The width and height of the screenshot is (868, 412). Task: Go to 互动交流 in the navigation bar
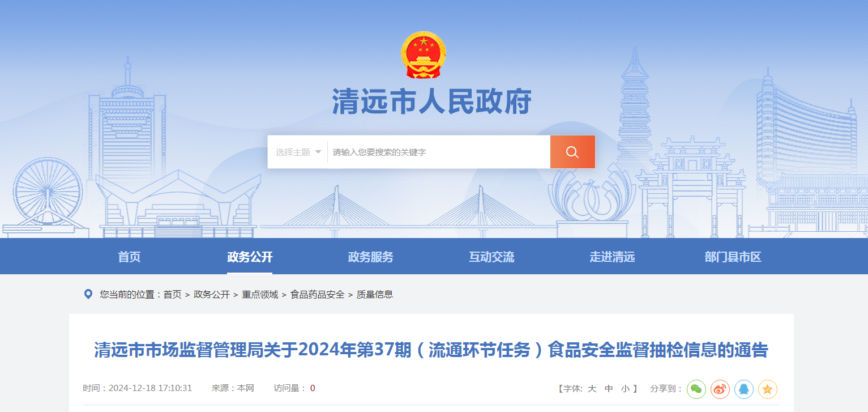pyautogui.click(x=491, y=257)
